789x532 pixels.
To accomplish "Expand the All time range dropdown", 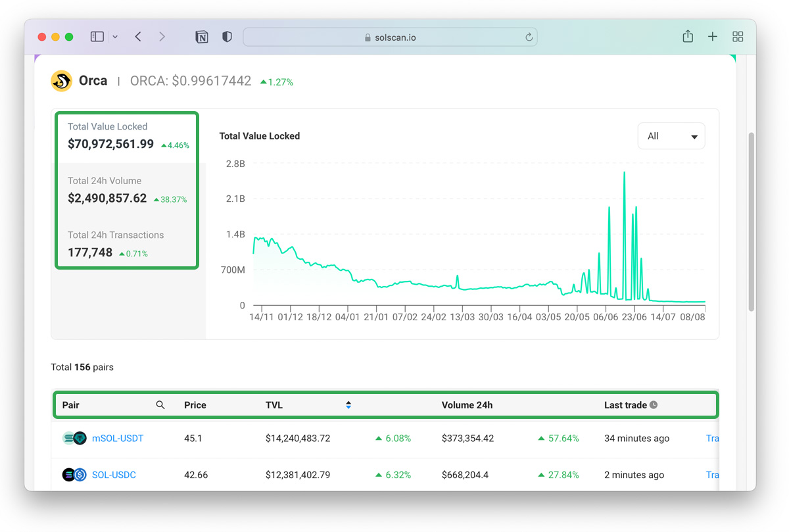I will click(671, 136).
